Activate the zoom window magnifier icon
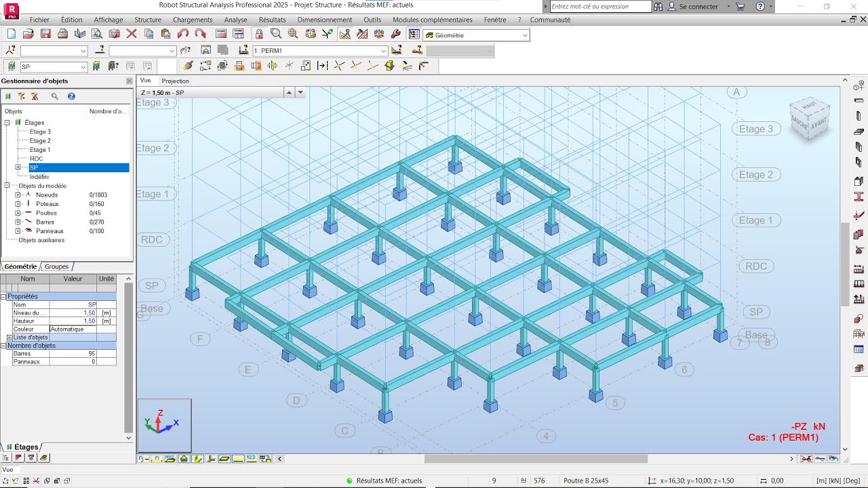Screen dimensions: 868x488 point(276,34)
